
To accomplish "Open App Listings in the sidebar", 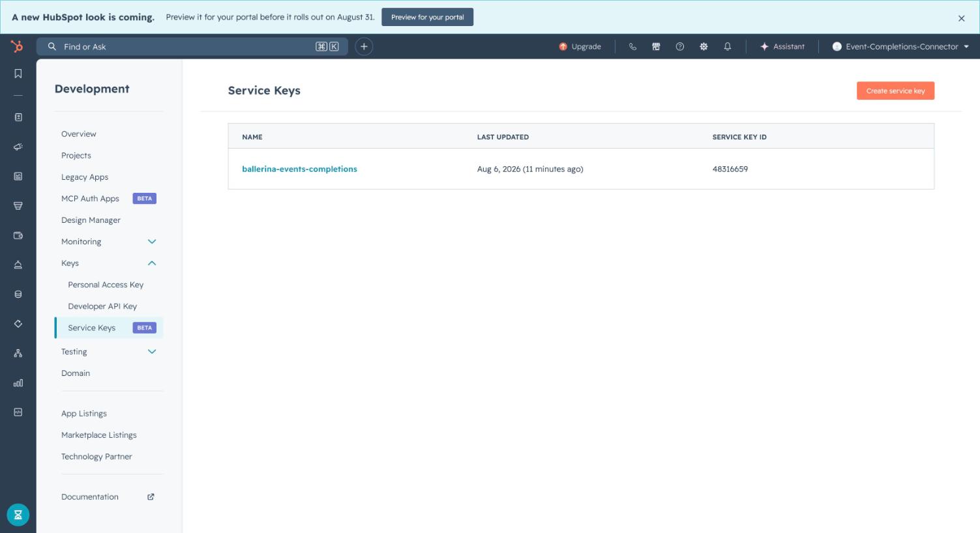I will [84, 414].
